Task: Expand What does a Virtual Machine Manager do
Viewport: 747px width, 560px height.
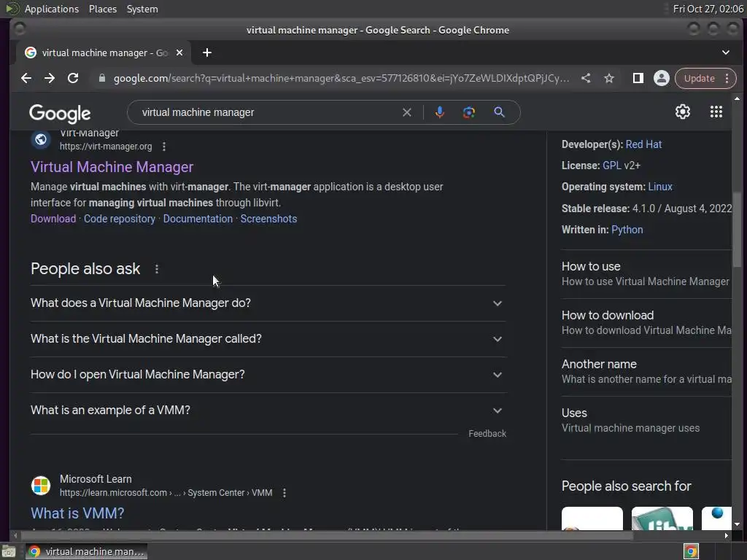Action: coord(268,303)
